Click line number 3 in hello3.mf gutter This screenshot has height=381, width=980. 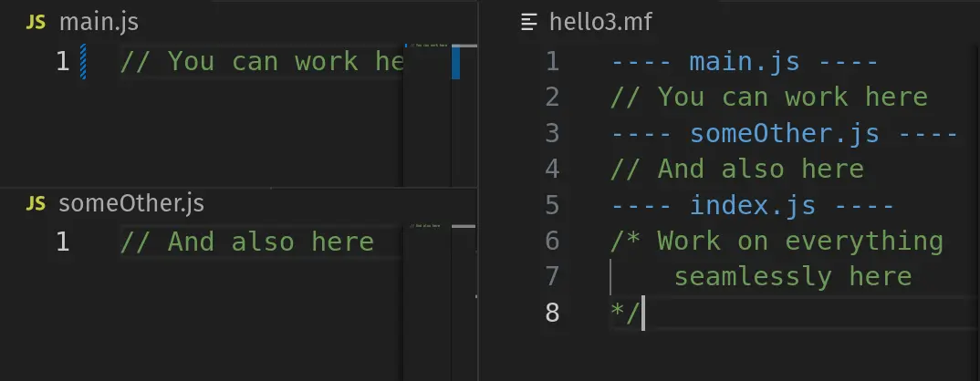tap(552, 133)
